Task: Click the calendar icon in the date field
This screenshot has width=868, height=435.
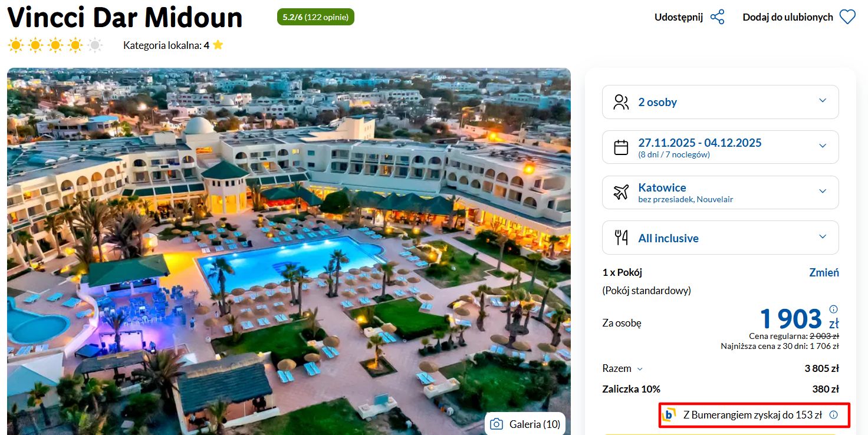Action: click(x=621, y=147)
